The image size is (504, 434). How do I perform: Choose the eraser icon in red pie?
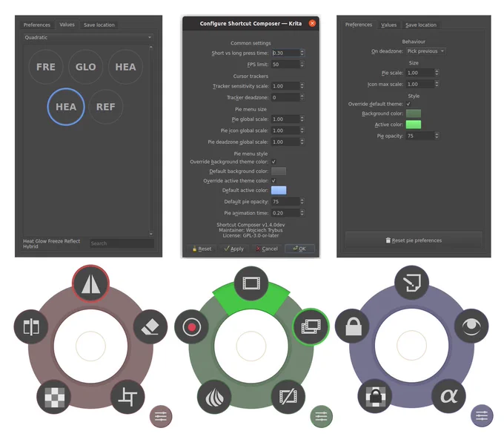tap(150, 327)
